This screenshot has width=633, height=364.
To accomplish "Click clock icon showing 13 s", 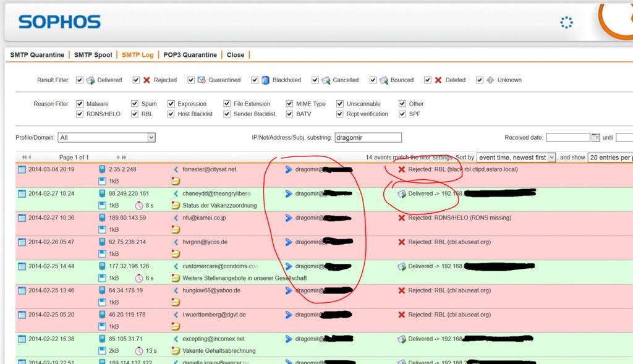I will (x=139, y=351).
